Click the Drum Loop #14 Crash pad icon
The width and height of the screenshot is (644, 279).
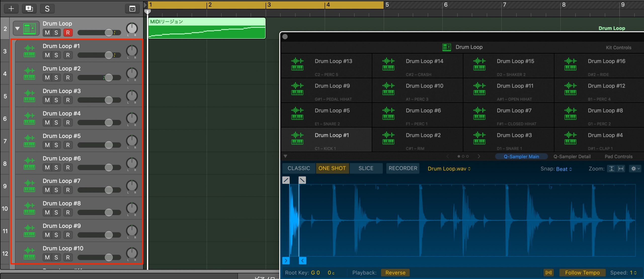tap(388, 64)
